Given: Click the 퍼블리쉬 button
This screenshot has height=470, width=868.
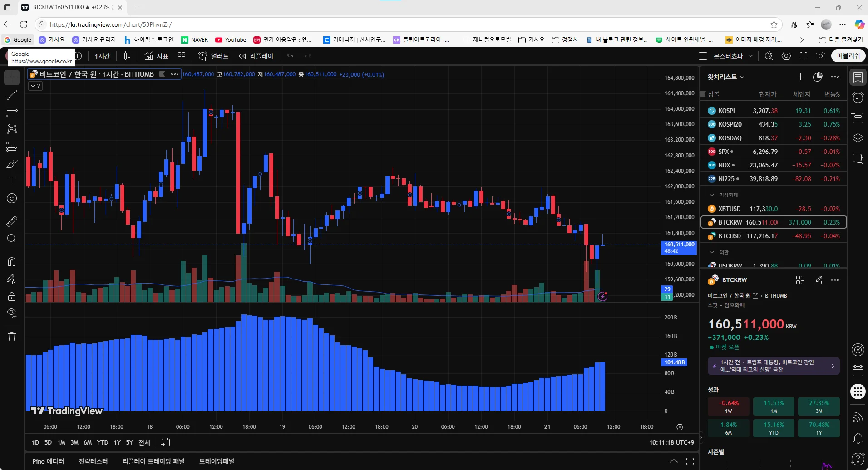Looking at the screenshot, I should pyautogui.click(x=848, y=56).
